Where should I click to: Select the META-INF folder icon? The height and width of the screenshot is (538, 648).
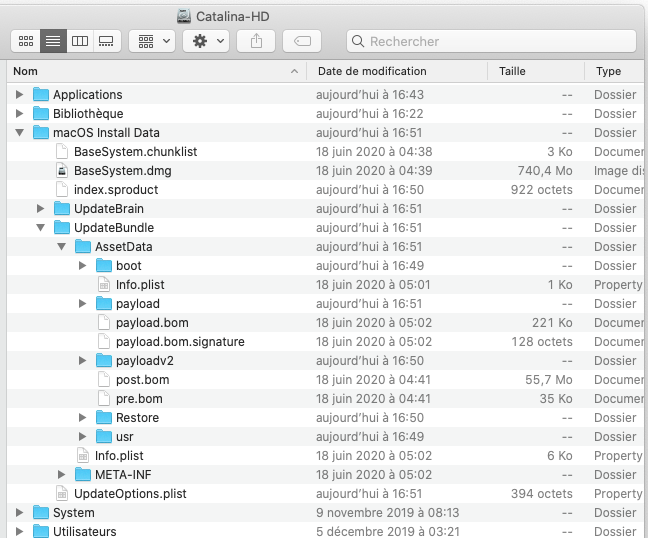pyautogui.click(x=83, y=475)
